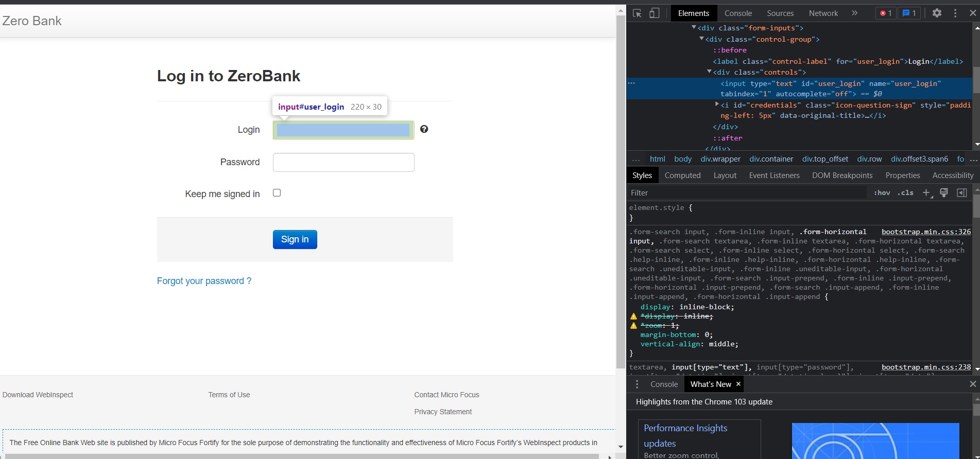
Task: Close the bottom drawer panel
Action: pyautogui.click(x=973, y=384)
